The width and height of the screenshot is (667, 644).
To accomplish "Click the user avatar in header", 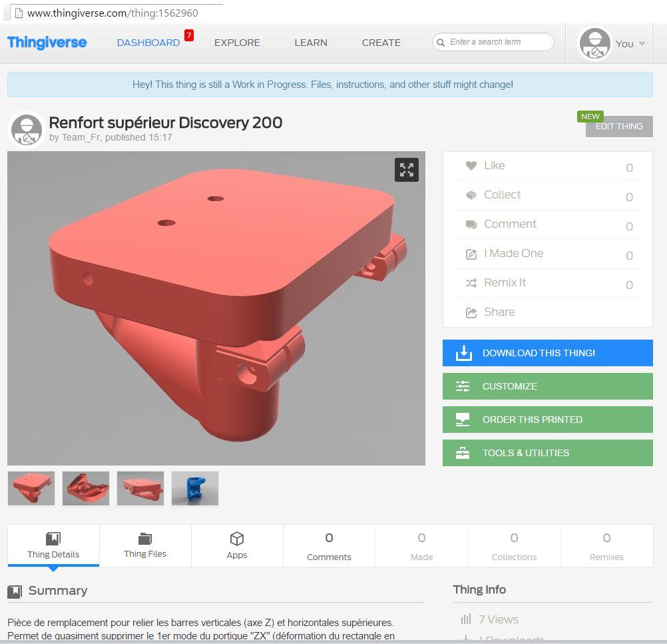I will click(x=594, y=43).
